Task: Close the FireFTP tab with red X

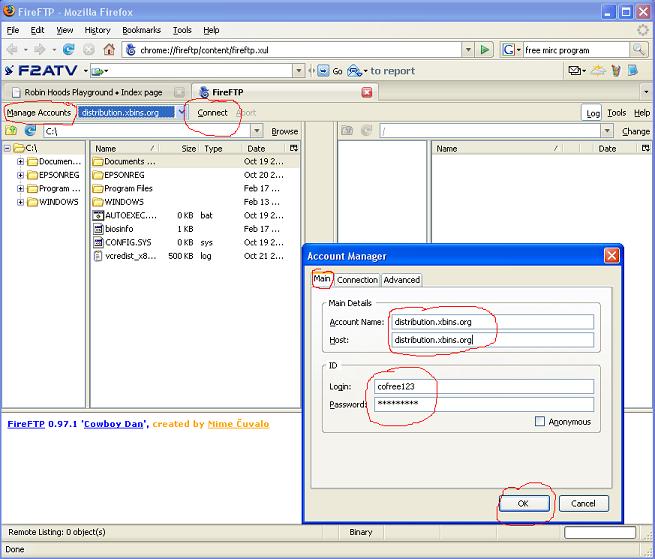Action: click(367, 92)
